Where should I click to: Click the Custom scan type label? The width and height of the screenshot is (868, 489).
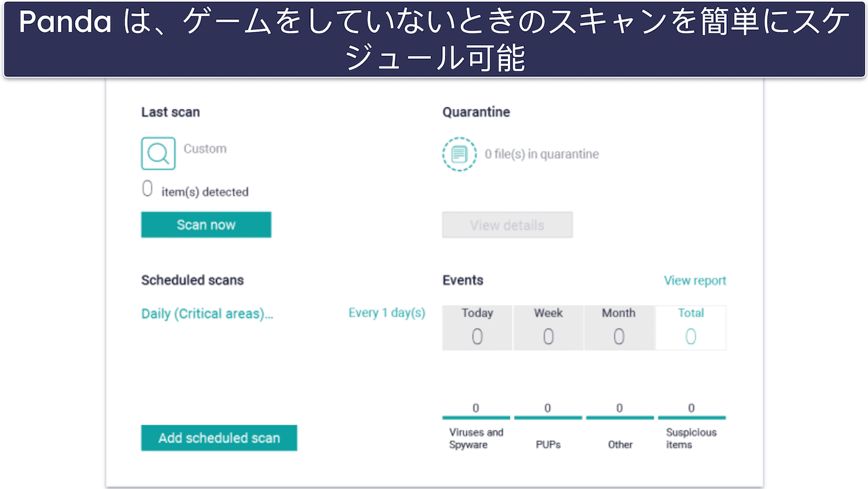click(x=205, y=149)
